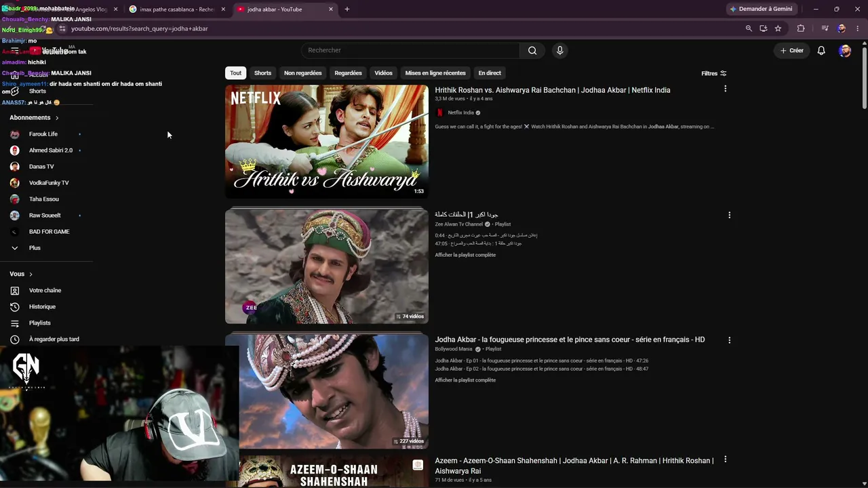This screenshot has width=868, height=488.
Task: Open the 227 vidéos playlist thumbnail
Action: point(327,391)
